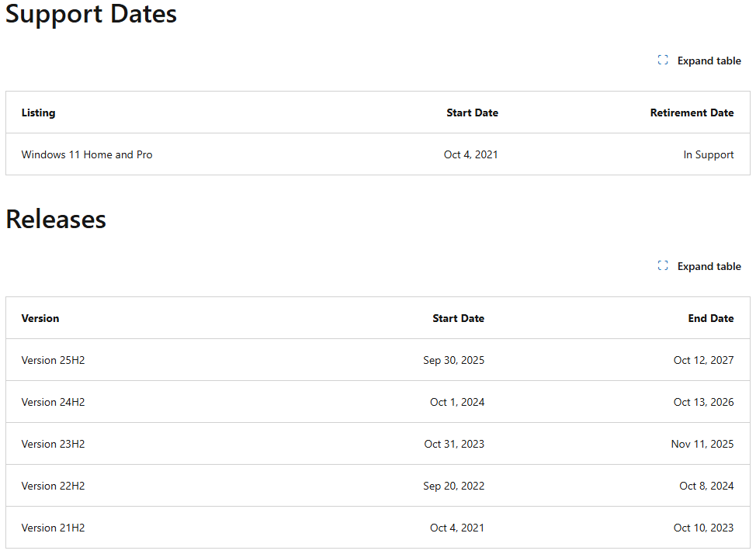
Task: Select the Version 21H2 row label
Action: coord(53,528)
